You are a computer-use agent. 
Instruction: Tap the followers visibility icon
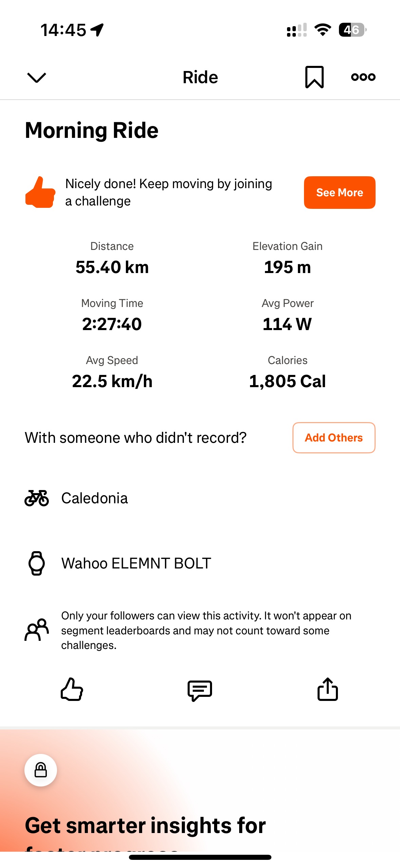pos(37,630)
